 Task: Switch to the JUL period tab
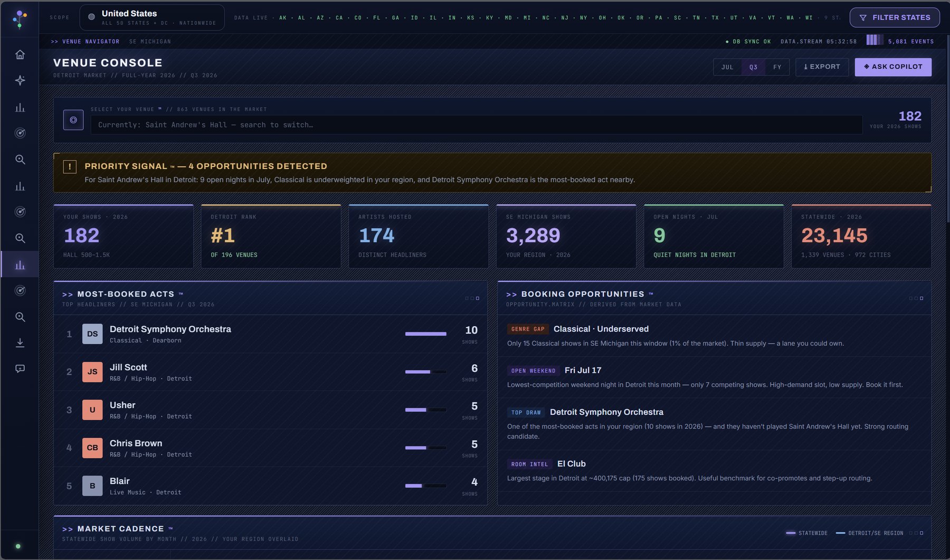click(727, 67)
